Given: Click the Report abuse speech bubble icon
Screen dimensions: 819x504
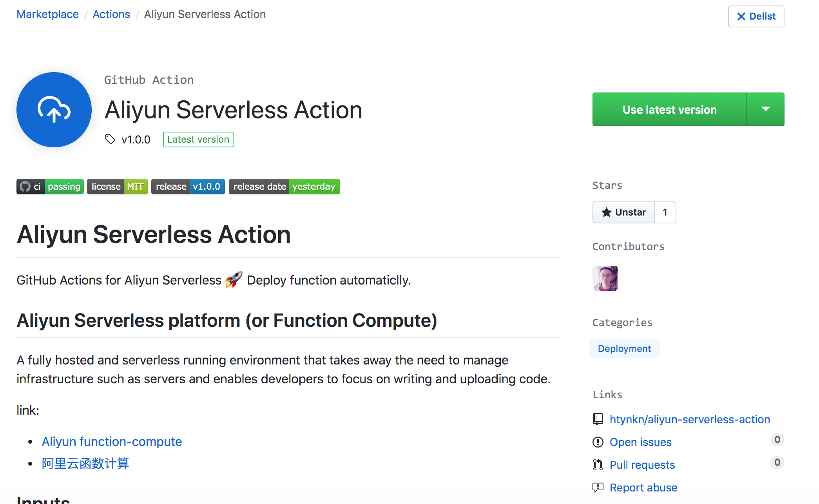Looking at the screenshot, I should 598,488.
